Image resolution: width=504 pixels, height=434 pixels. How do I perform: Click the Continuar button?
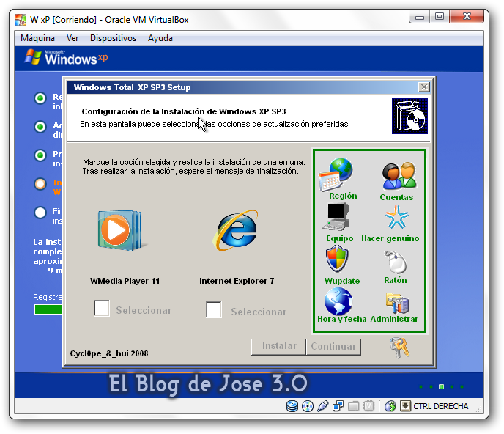[333, 347]
